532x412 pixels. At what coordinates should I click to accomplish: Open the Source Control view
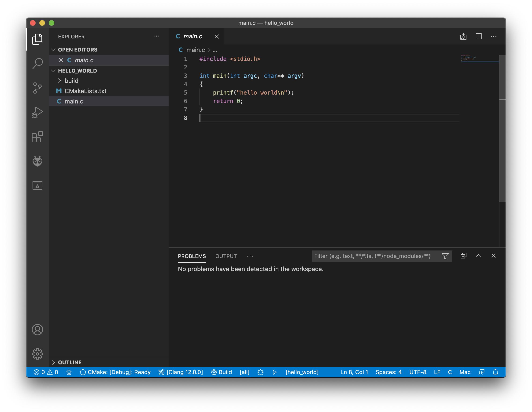[37, 88]
